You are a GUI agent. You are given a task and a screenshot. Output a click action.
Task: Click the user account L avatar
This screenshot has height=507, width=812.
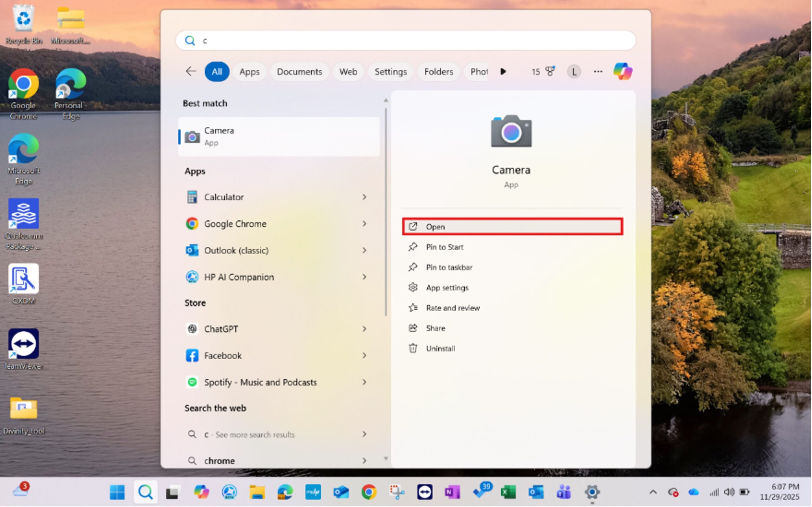point(573,71)
